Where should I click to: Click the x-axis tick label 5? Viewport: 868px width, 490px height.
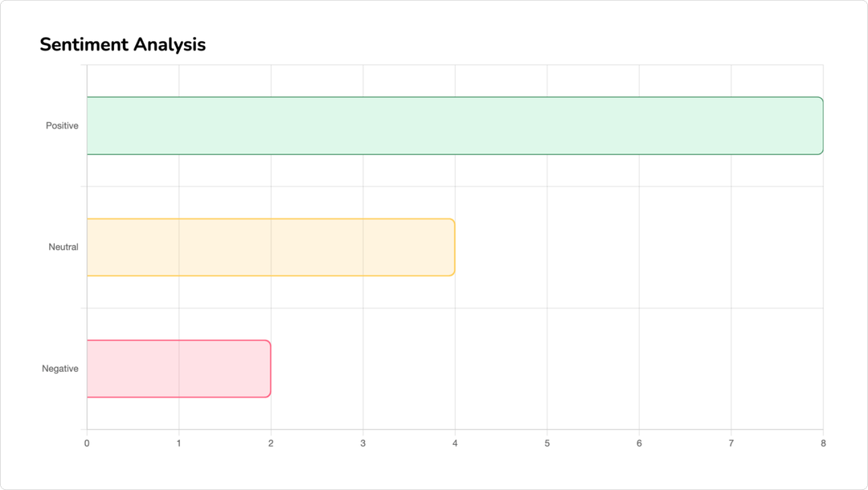[x=547, y=443]
